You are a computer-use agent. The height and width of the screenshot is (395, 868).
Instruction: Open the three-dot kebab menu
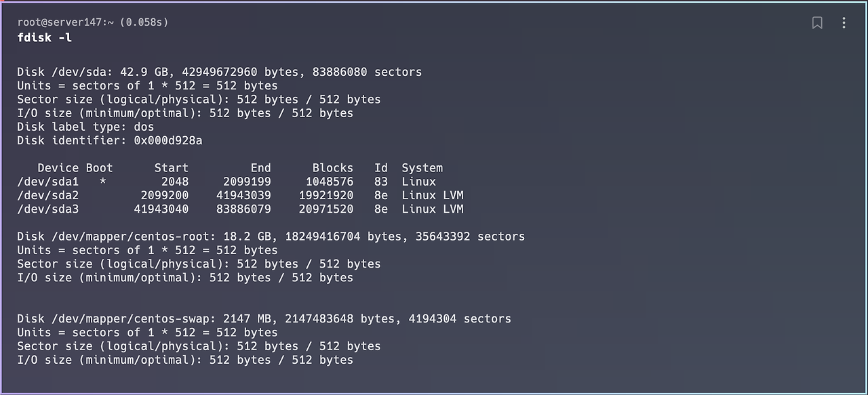point(844,22)
